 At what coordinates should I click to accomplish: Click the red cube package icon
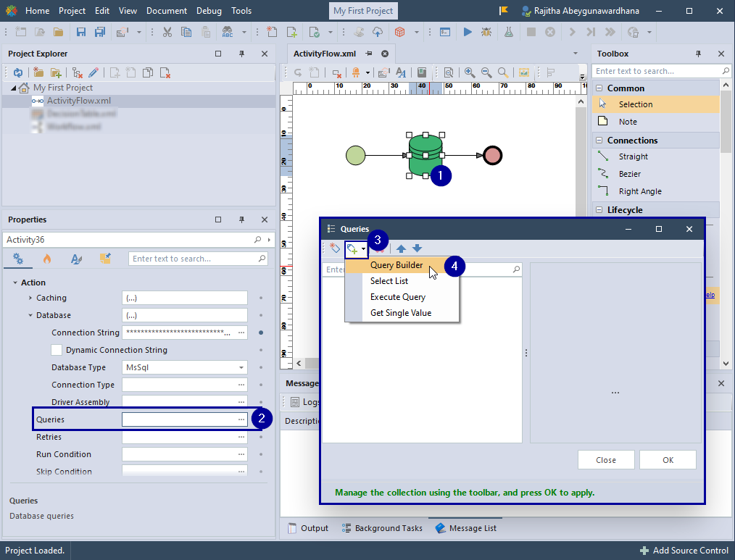pos(400,32)
